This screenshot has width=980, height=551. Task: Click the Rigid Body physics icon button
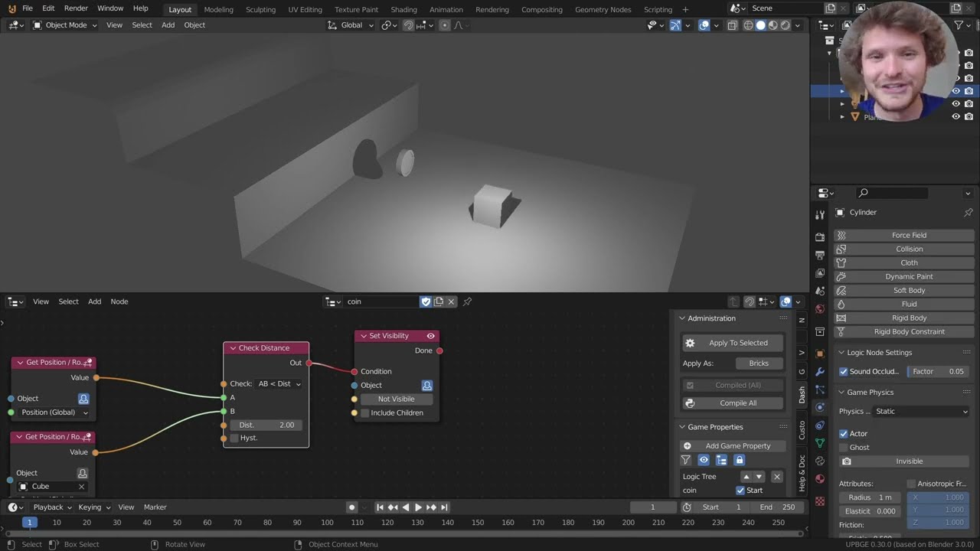(x=841, y=318)
